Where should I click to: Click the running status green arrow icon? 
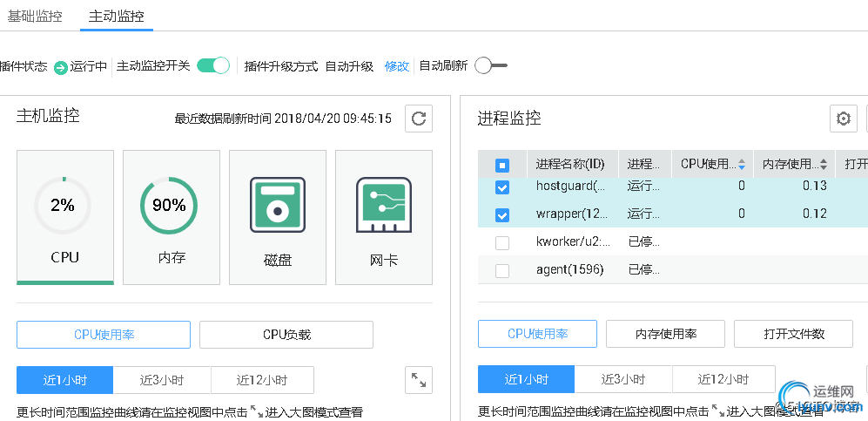61,68
